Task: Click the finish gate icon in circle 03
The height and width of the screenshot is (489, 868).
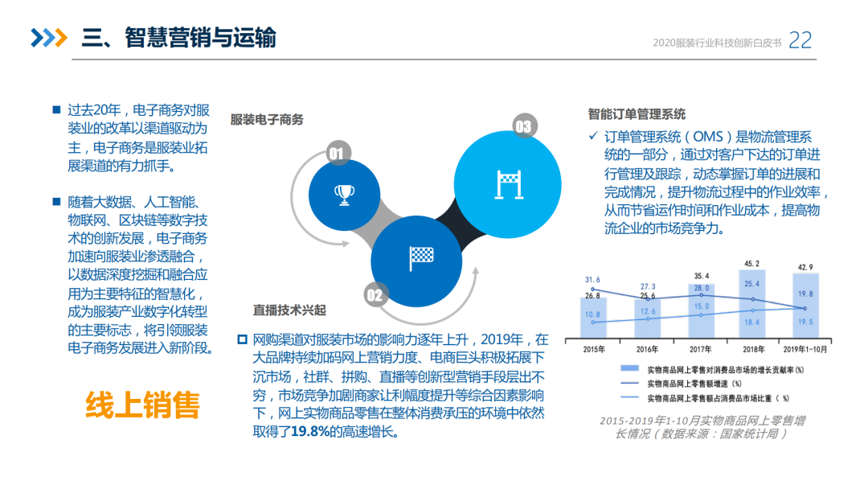Action: pos(509,184)
